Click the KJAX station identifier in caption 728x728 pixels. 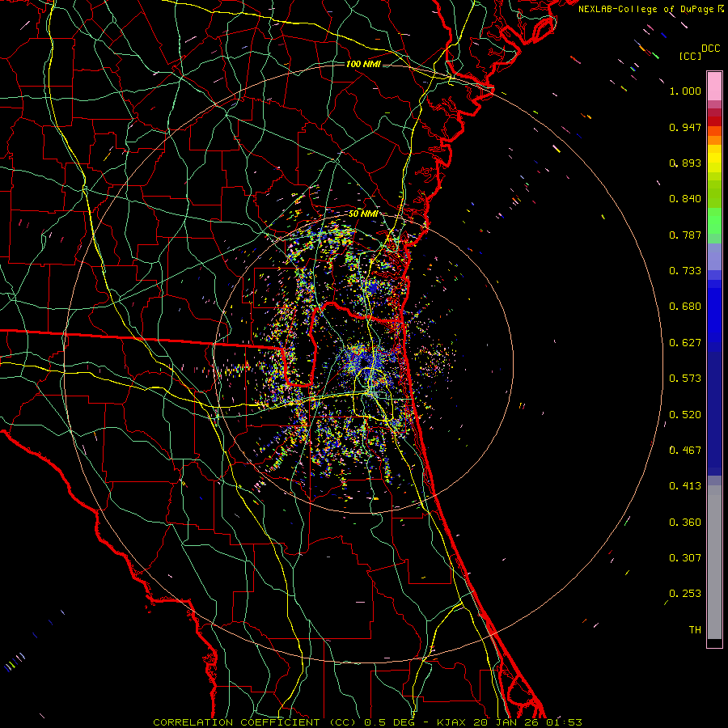point(453,722)
